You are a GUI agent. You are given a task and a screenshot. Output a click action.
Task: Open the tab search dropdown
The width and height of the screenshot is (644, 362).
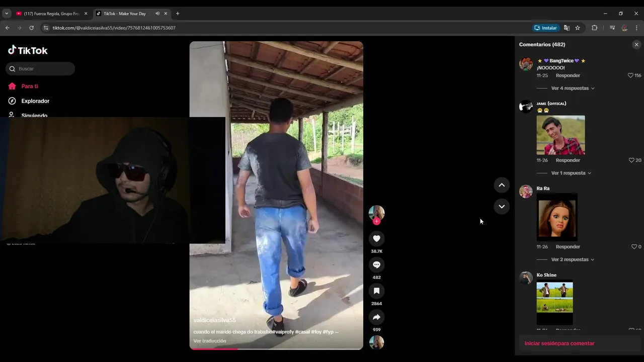point(7,14)
